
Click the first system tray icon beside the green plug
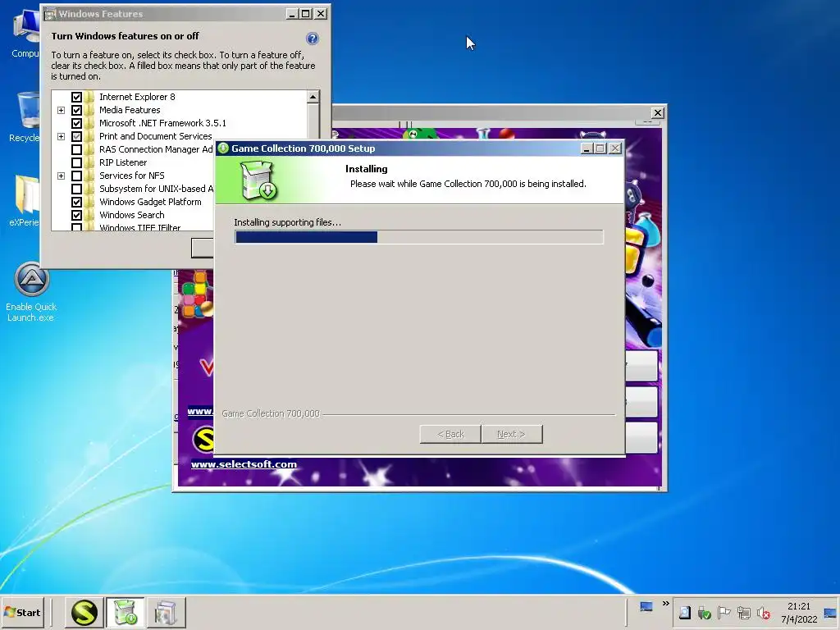685,612
